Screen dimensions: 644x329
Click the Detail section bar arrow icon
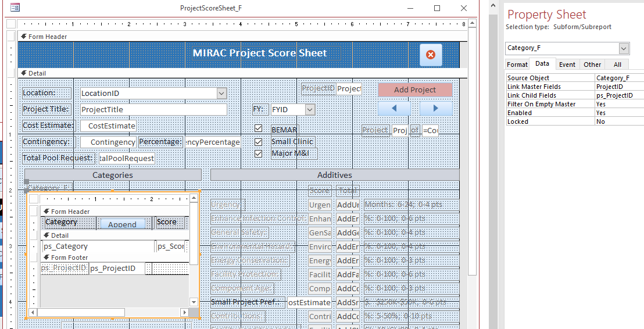(23, 73)
